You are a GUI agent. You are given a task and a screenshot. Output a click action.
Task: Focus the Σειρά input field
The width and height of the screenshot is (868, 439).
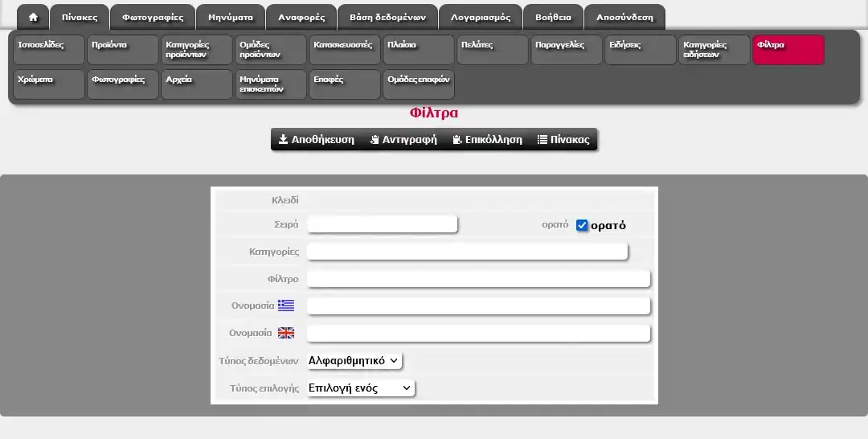[383, 225]
